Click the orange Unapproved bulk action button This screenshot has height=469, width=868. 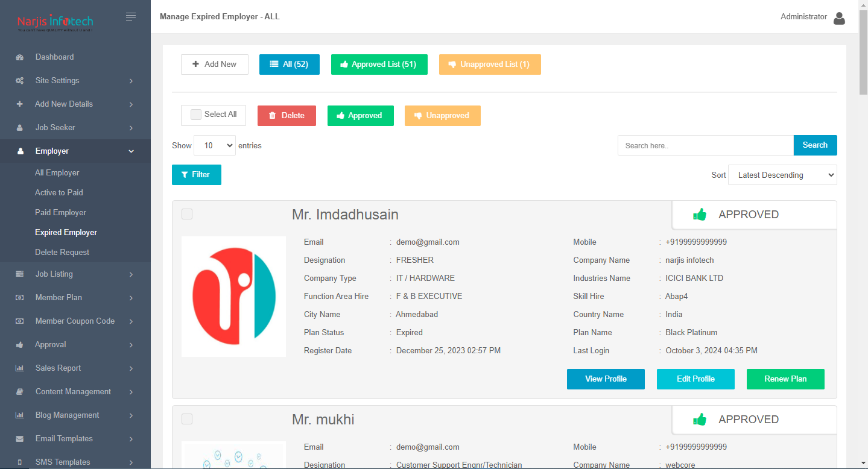click(443, 116)
